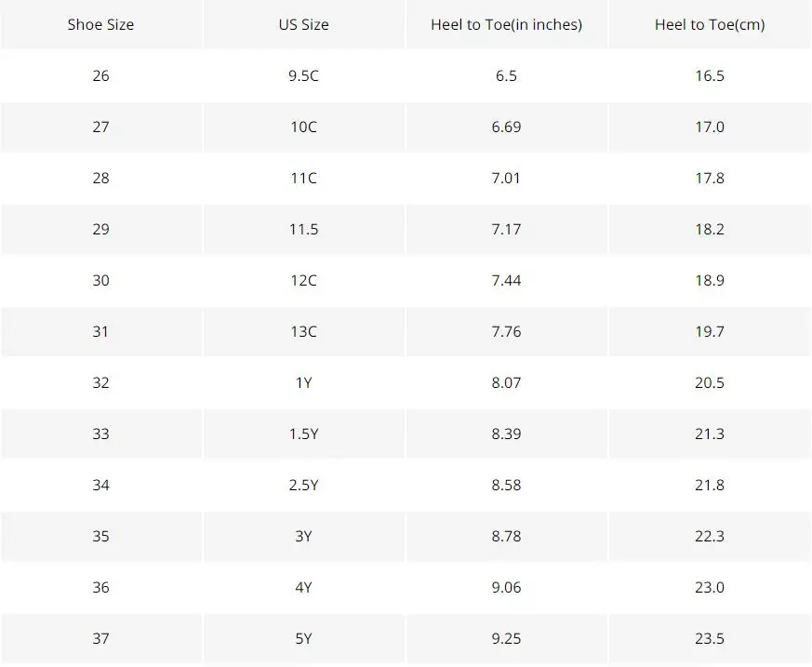Select the Heel to Toe(in inches) header
This screenshot has width=812, height=667.
(x=507, y=24)
